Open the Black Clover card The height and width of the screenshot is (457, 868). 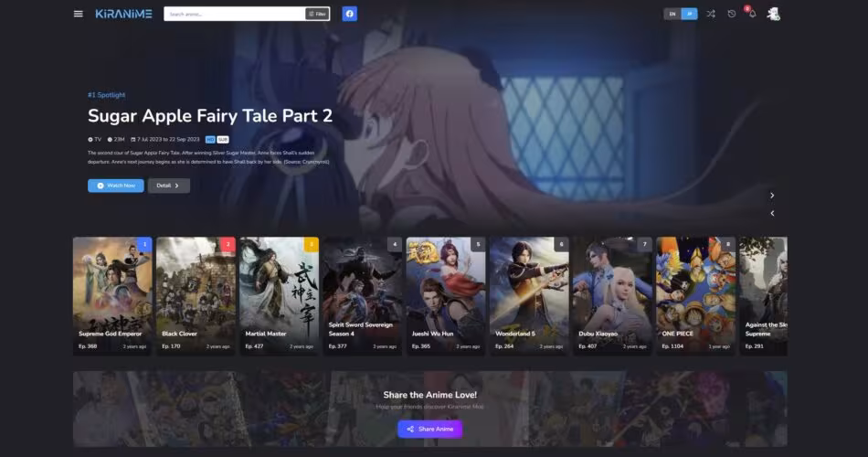pyautogui.click(x=196, y=296)
